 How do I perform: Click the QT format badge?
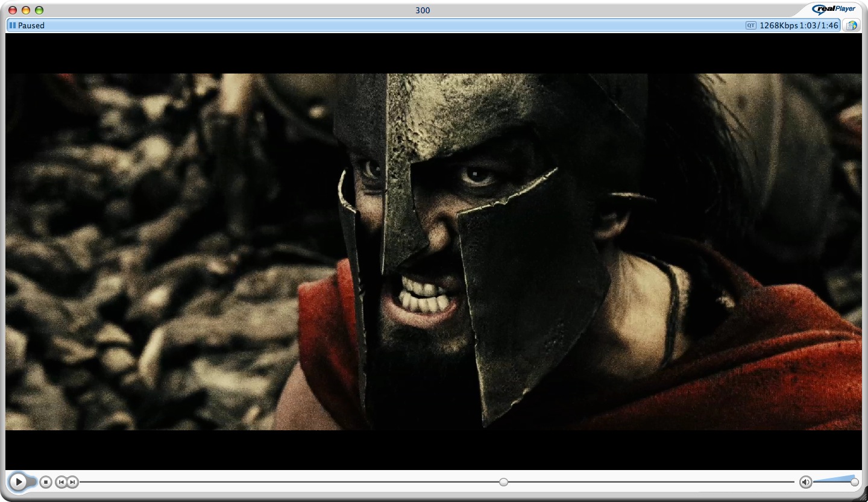[x=750, y=25]
